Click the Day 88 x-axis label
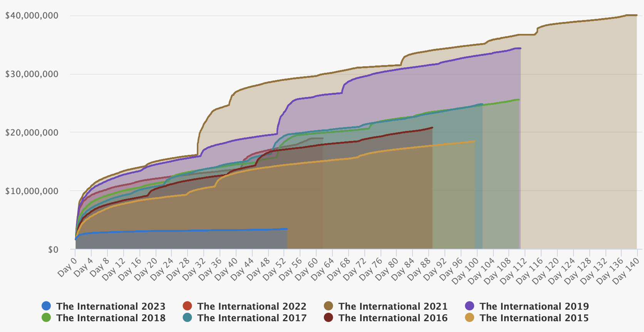Image resolution: width=644 pixels, height=332 pixels. (419, 269)
